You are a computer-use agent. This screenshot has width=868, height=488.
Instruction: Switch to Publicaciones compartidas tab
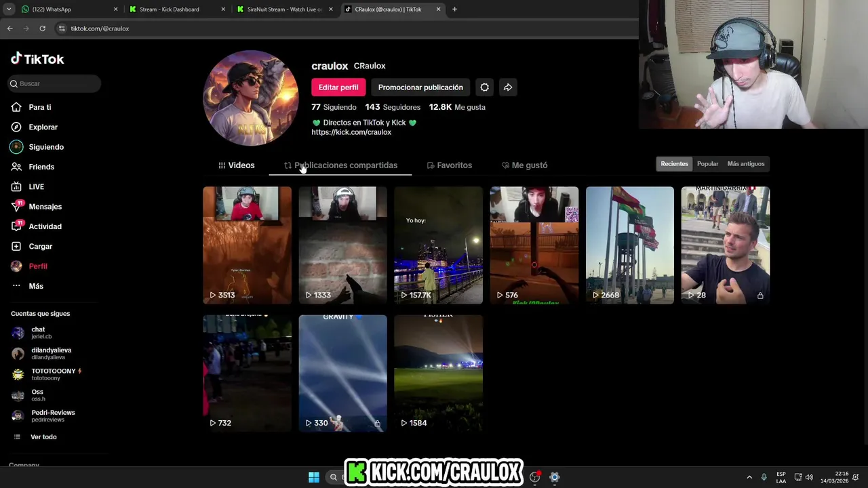coord(340,165)
